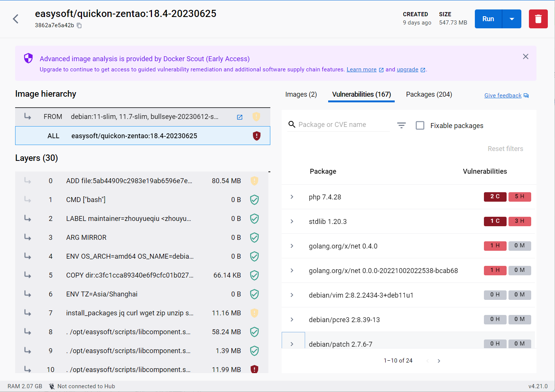Click green shield on ENV OS_ARCH layer

[254, 256]
